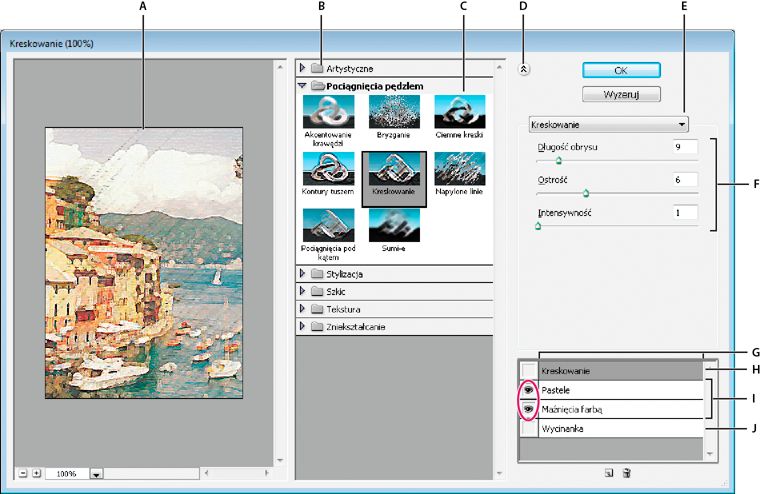Click the preview vertical scrollbar up arrow

[280, 66]
